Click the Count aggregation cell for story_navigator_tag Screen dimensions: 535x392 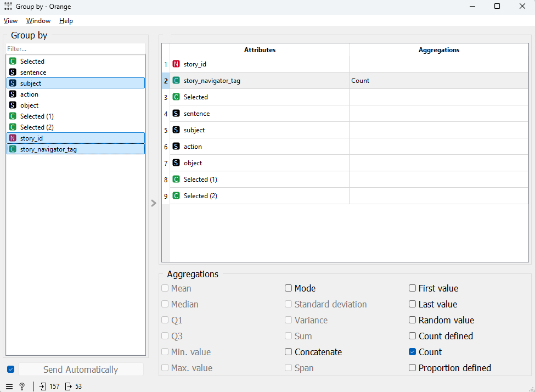point(439,81)
